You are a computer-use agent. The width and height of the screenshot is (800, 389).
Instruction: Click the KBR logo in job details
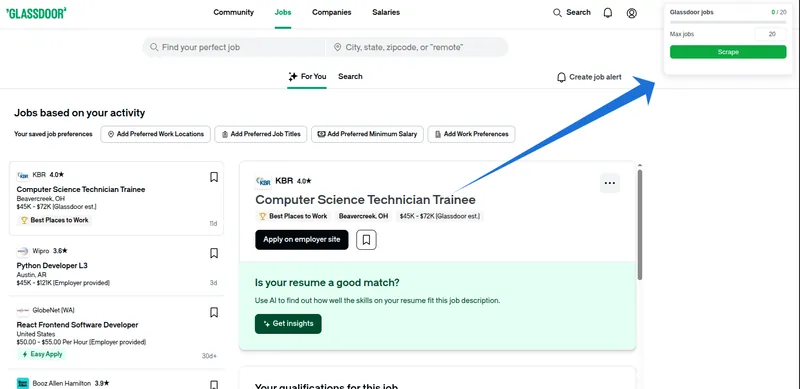[263, 181]
